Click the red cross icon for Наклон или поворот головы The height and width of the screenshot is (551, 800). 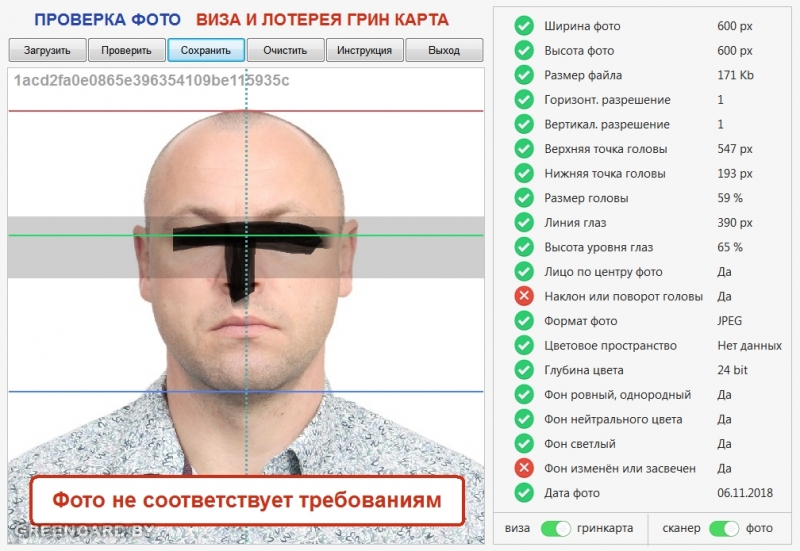tap(524, 296)
